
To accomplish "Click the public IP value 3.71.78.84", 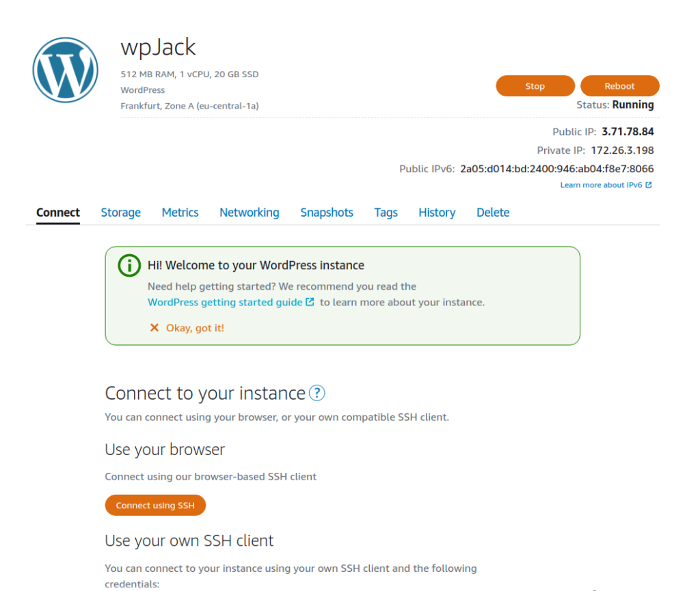I will click(628, 132).
